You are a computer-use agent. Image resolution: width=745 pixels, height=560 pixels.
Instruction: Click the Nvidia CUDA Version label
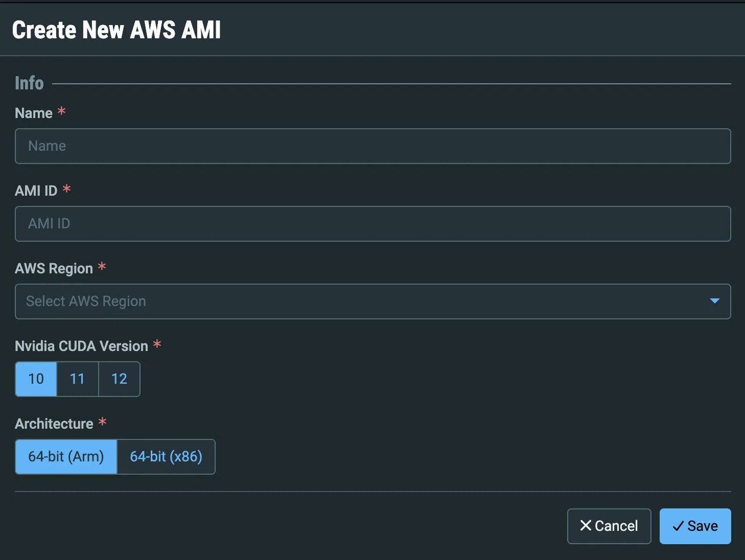tap(82, 346)
